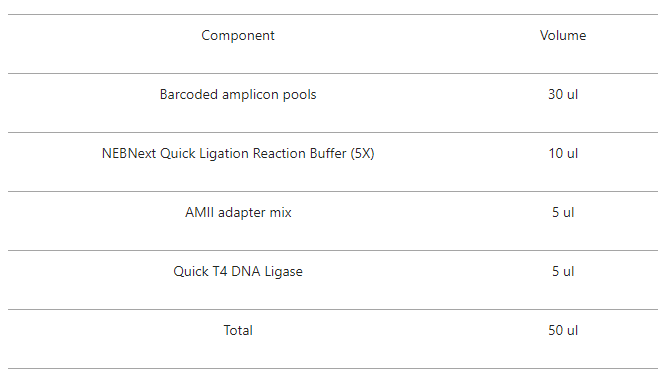Click the word Barcoded in first row
The image size is (668, 379).
189,94
